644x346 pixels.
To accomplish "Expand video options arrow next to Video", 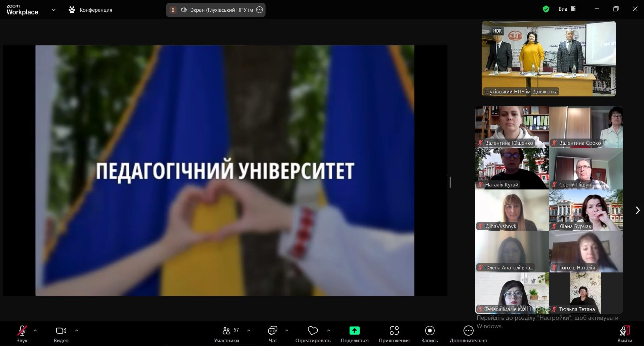I will tap(77, 331).
